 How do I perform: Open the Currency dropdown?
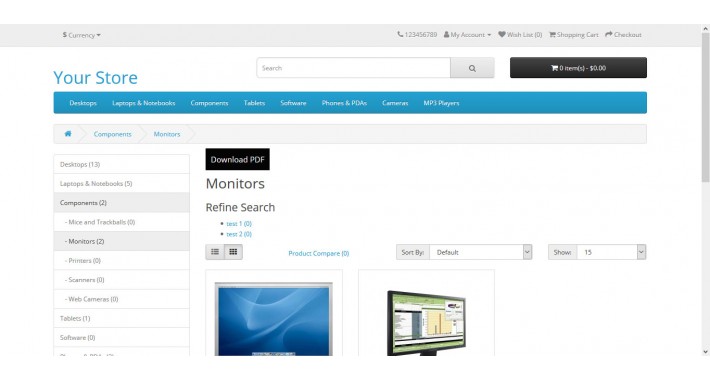(82, 35)
